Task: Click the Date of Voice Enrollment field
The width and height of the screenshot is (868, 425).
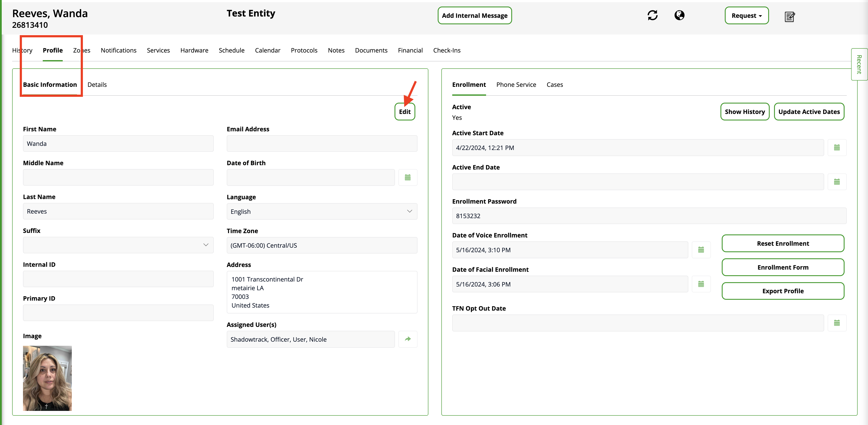Action: (570, 250)
